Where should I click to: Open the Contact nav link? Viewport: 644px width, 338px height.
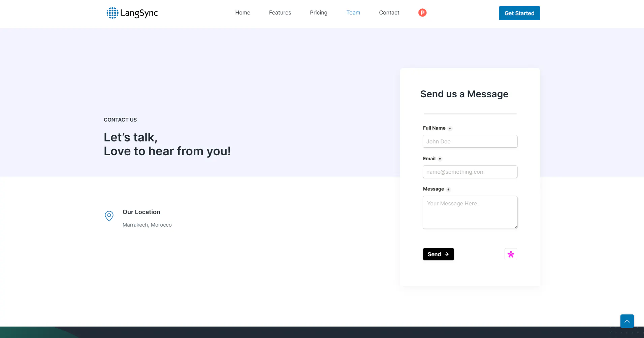click(x=389, y=12)
